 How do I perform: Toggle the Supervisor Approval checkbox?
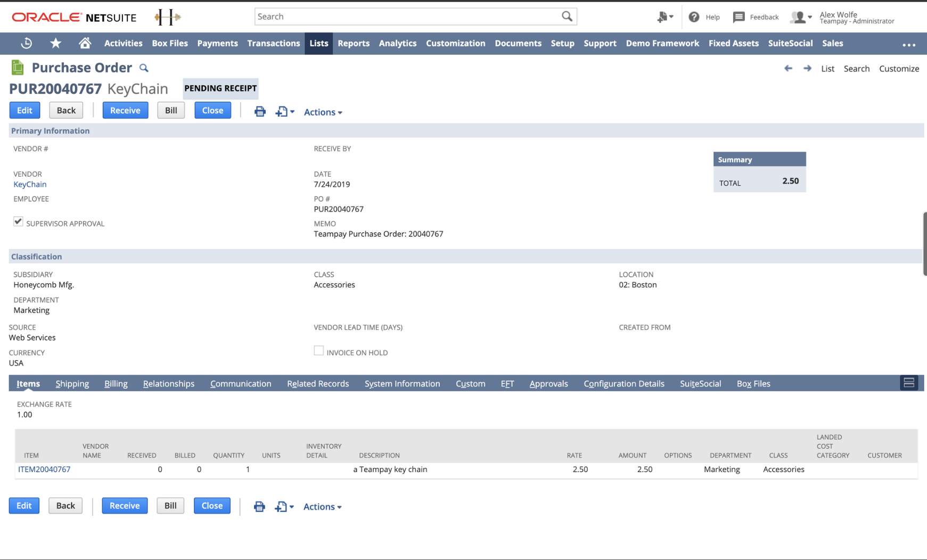point(18,221)
